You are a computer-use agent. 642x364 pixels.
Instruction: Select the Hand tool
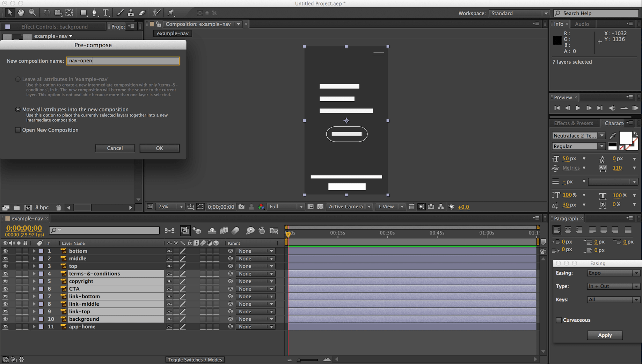21,13
